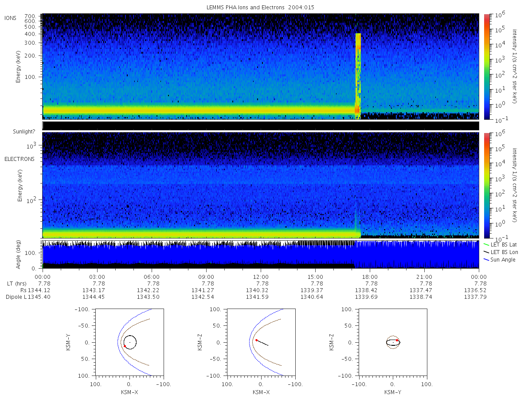
Task: Pick the electron panel intensity color bar
Action: [486, 185]
